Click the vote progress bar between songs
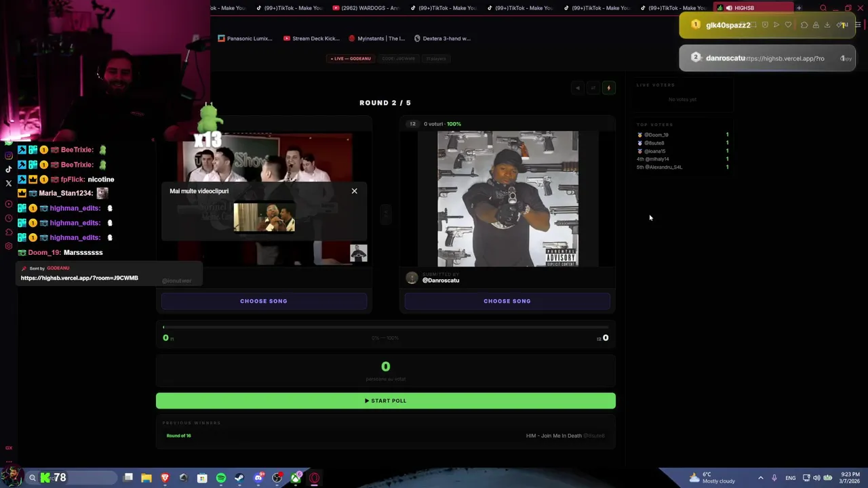This screenshot has height=488, width=868. [386, 327]
